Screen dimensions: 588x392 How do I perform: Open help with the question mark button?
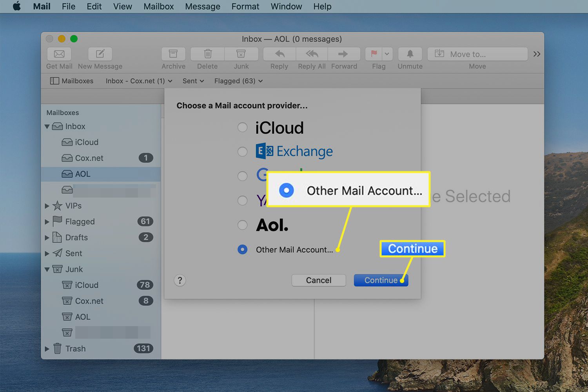[x=180, y=280]
